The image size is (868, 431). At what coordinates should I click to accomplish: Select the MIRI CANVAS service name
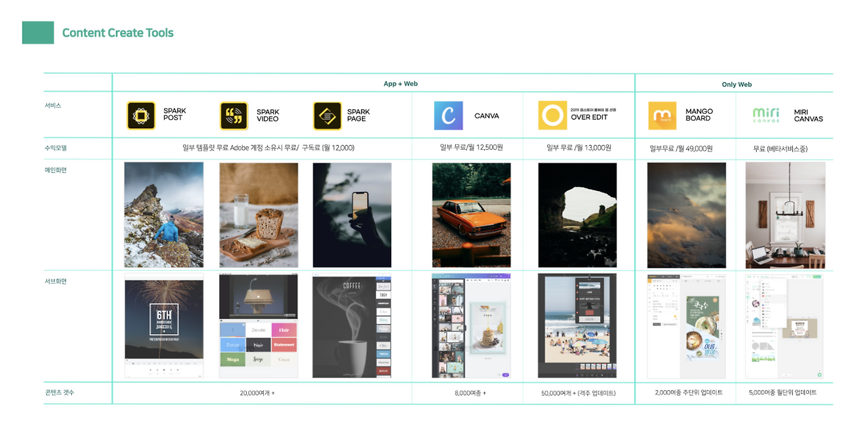[x=808, y=115]
